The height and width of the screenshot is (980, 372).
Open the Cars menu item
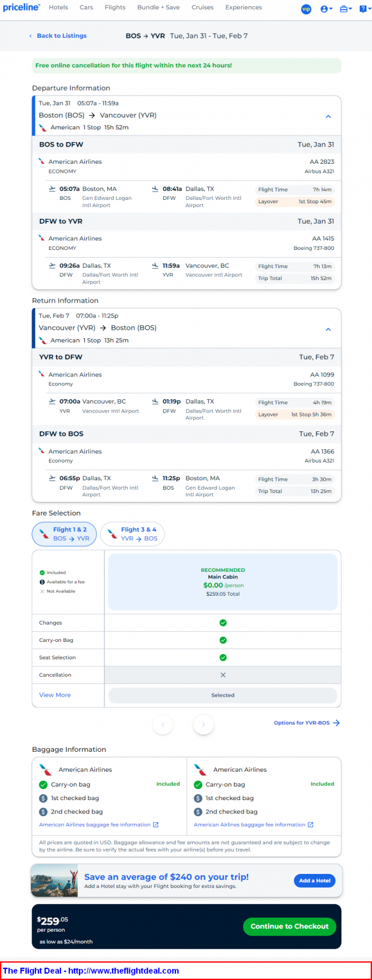(x=86, y=7)
